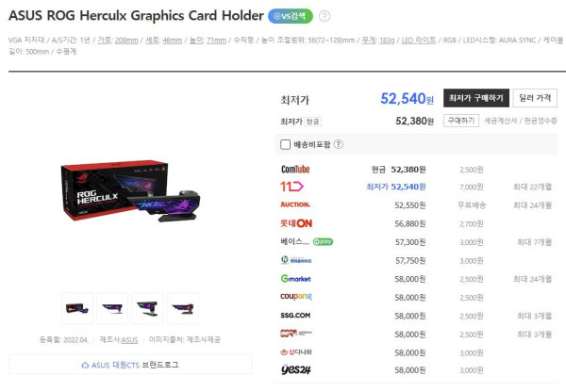Click the ASUS manufacturer link

coord(129,340)
